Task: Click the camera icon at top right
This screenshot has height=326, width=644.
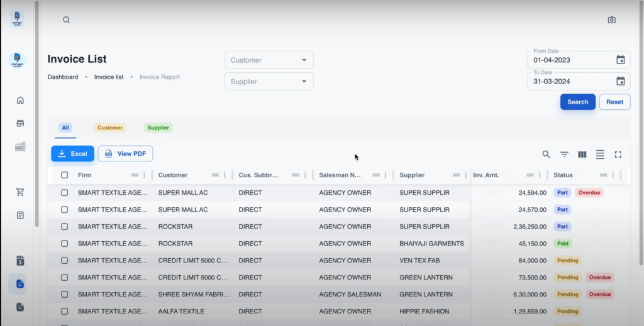Action: click(x=611, y=19)
